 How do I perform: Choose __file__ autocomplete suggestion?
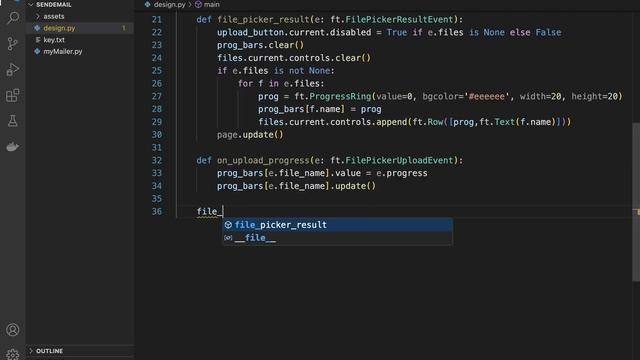click(x=338, y=238)
